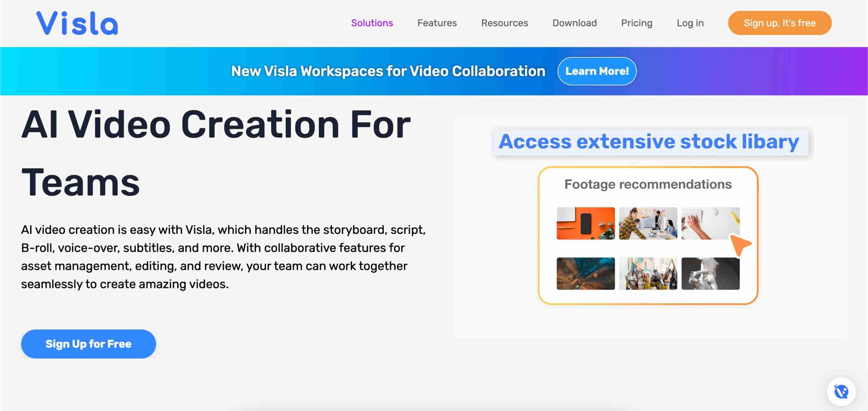Go to the Download page
Viewport: 868px width, 411px height.
coord(574,23)
